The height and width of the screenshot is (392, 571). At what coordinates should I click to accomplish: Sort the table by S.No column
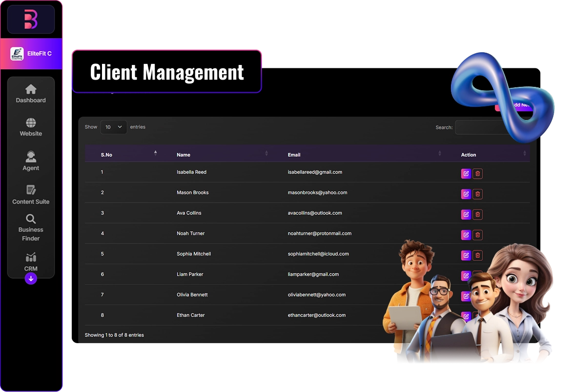[107, 155]
